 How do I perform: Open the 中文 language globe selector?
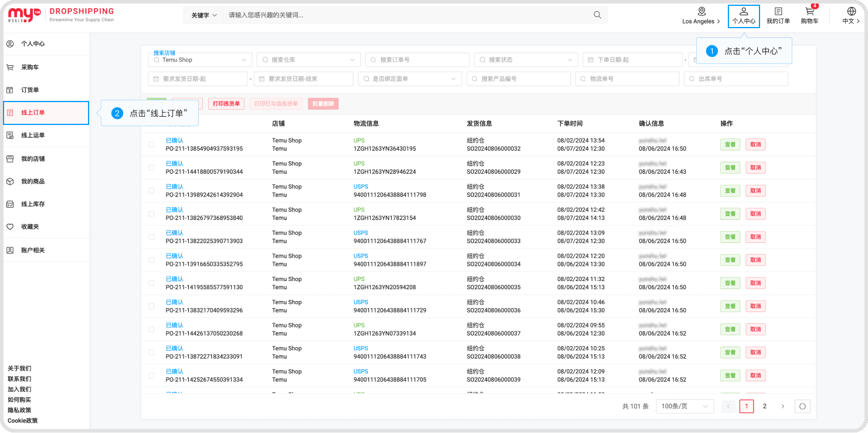point(852,16)
